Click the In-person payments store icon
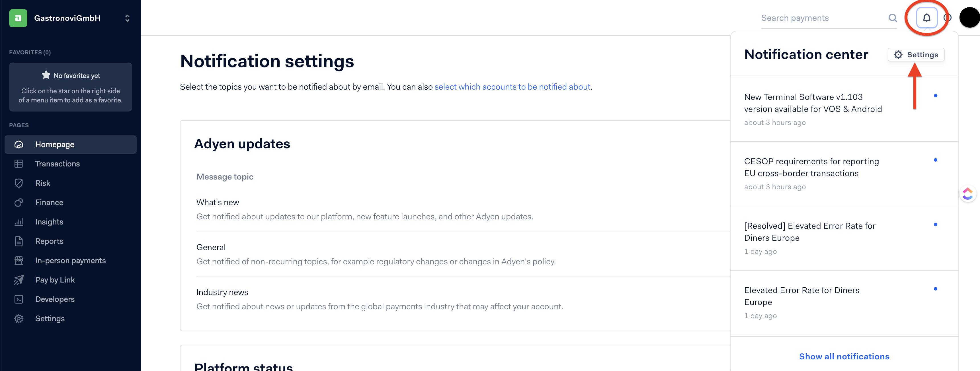 [x=19, y=261]
